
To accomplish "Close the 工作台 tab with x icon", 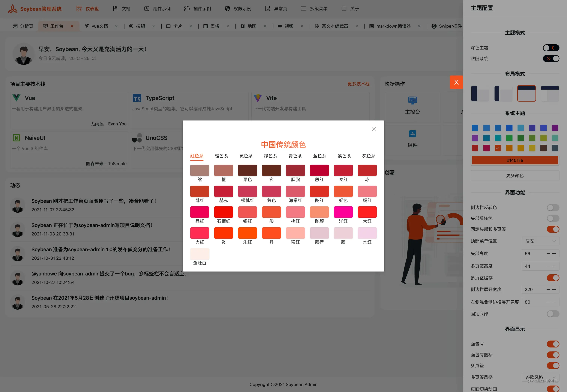I will 72,26.
